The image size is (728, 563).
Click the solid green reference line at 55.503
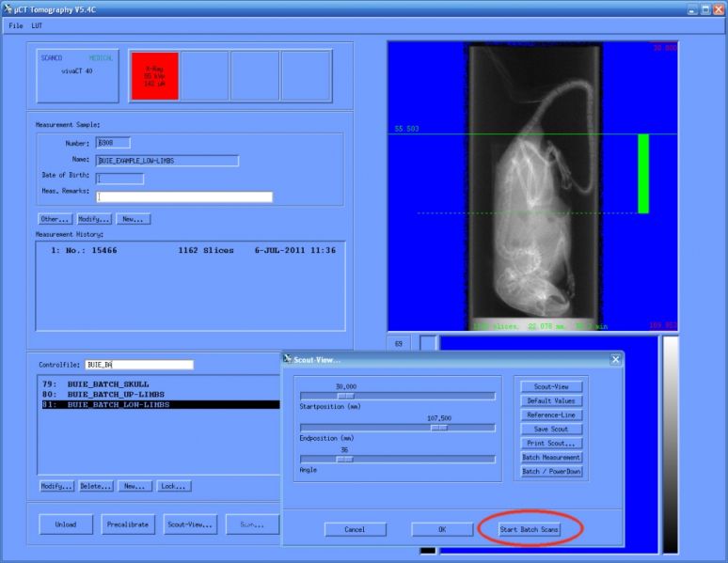[x=532, y=134]
